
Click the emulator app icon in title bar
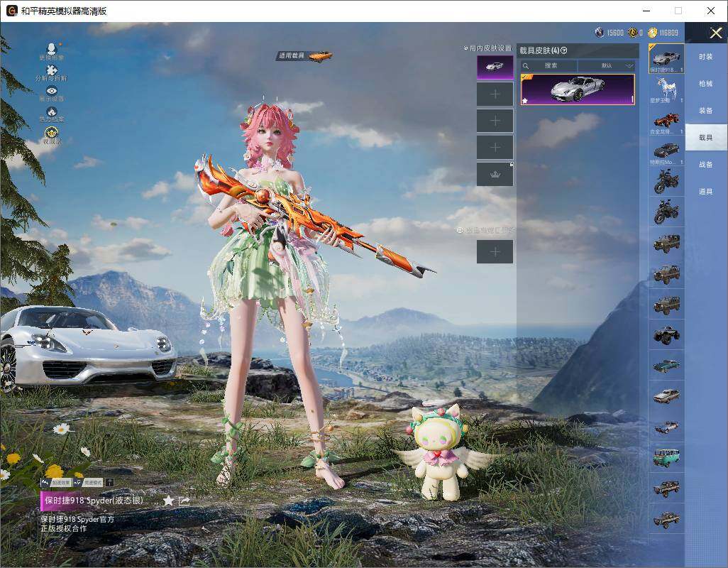tap(11, 11)
